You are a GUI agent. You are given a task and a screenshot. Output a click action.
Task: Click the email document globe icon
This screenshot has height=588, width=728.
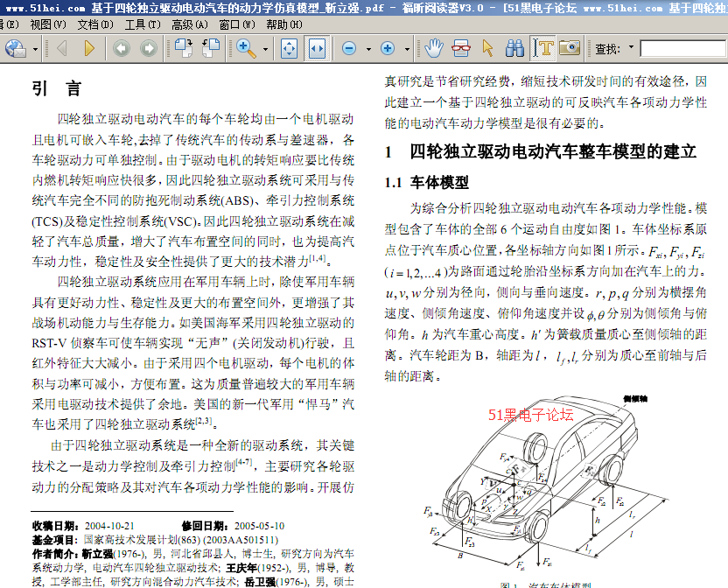16,48
